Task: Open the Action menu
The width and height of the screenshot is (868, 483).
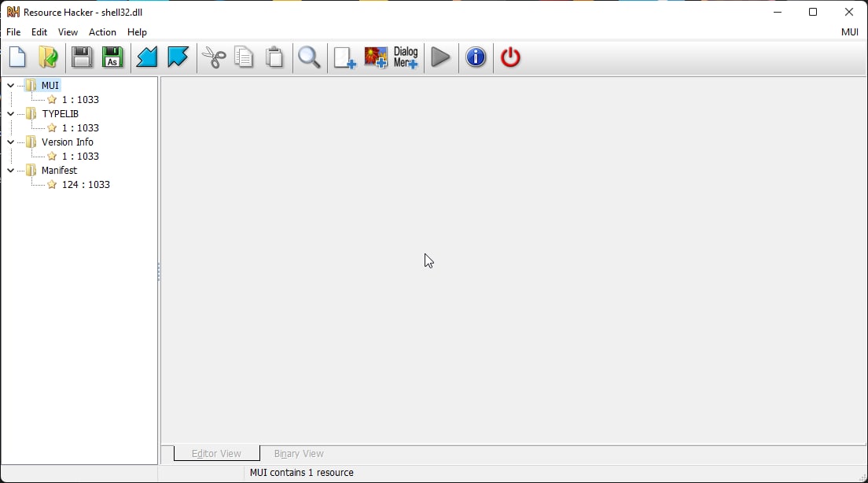Action: point(102,32)
